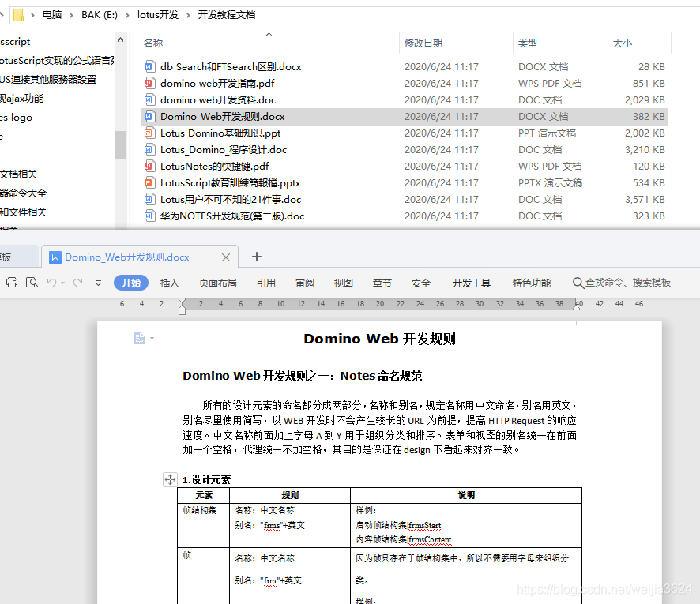Click BAK (E:) in the breadcrumb path
The image size is (700, 604).
pyautogui.click(x=99, y=15)
